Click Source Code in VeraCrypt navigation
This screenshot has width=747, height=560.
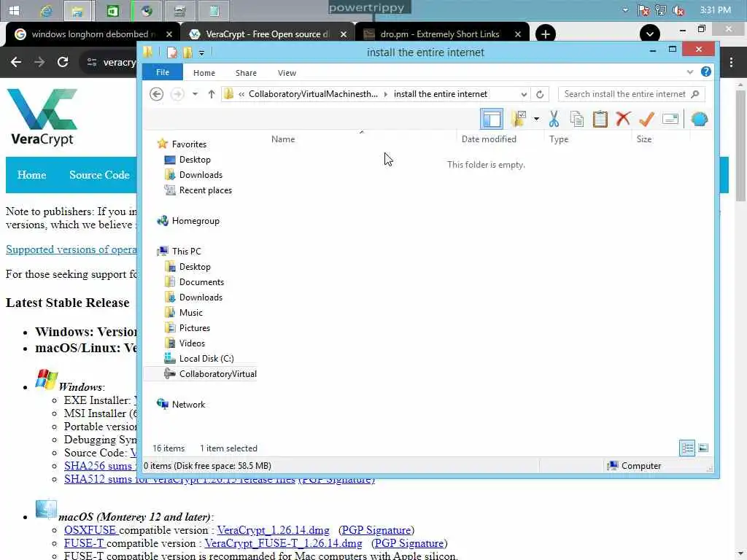click(99, 175)
